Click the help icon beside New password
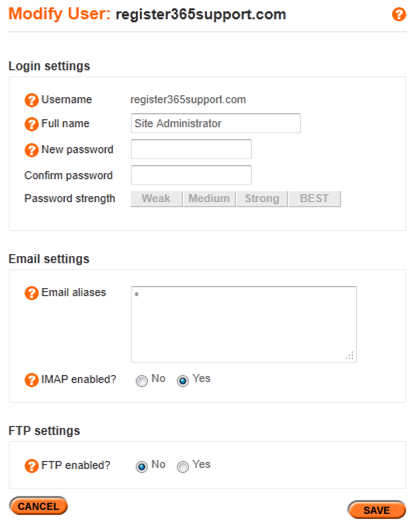 [x=32, y=150]
